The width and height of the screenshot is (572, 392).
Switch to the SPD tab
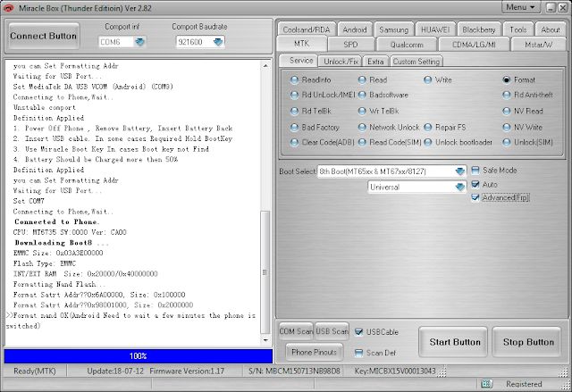pyautogui.click(x=350, y=45)
